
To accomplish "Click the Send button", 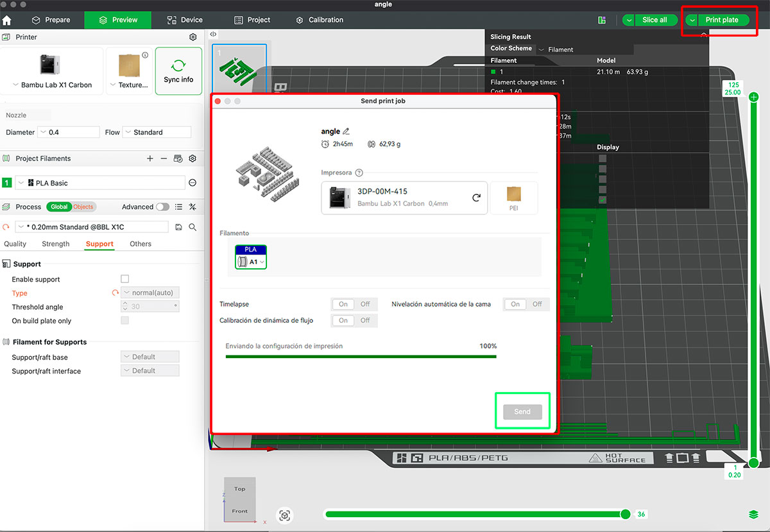I will pos(522,411).
